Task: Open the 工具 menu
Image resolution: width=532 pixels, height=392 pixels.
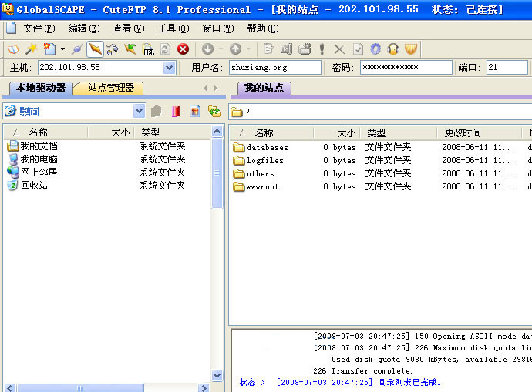Action: [x=172, y=28]
